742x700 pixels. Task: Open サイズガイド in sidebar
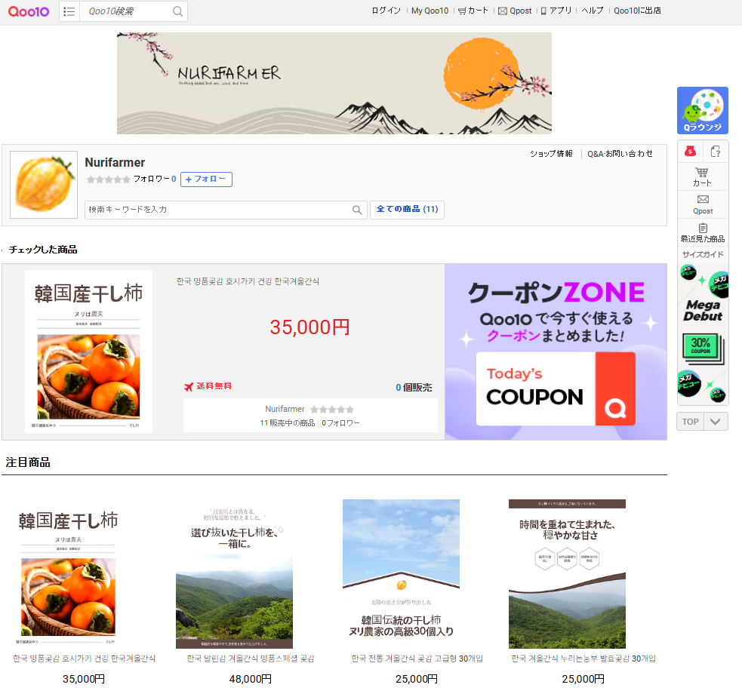(703, 254)
